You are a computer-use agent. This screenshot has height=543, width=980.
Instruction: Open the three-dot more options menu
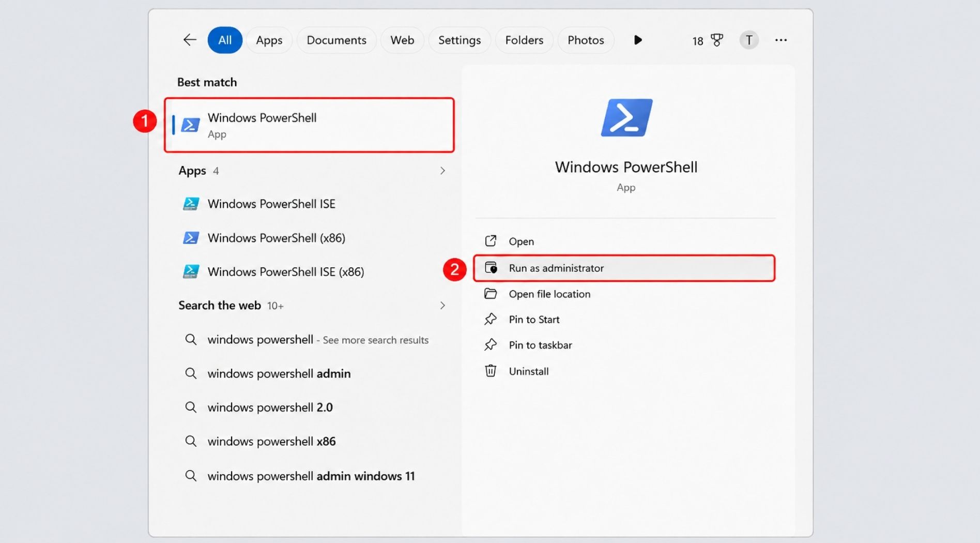pyautogui.click(x=781, y=40)
